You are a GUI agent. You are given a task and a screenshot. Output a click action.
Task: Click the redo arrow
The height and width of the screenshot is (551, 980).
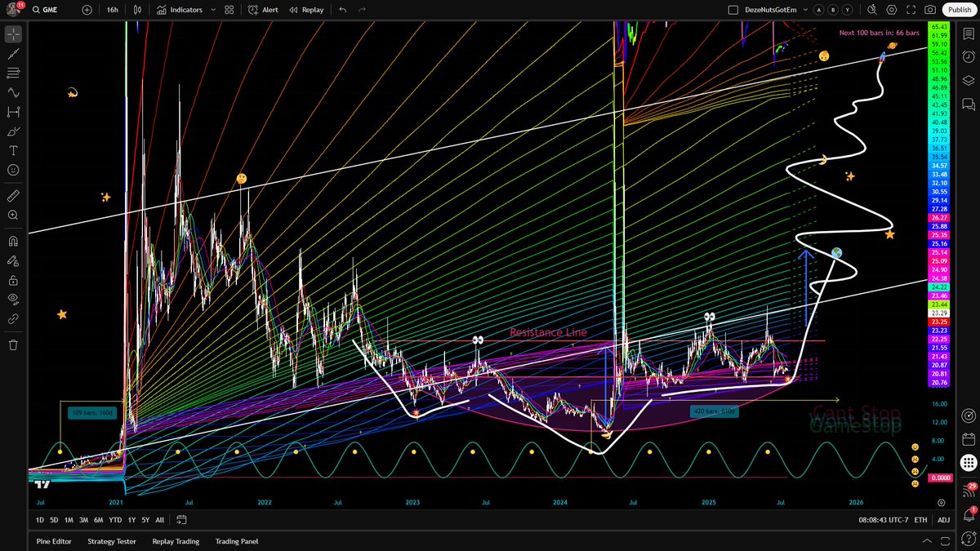[364, 10]
